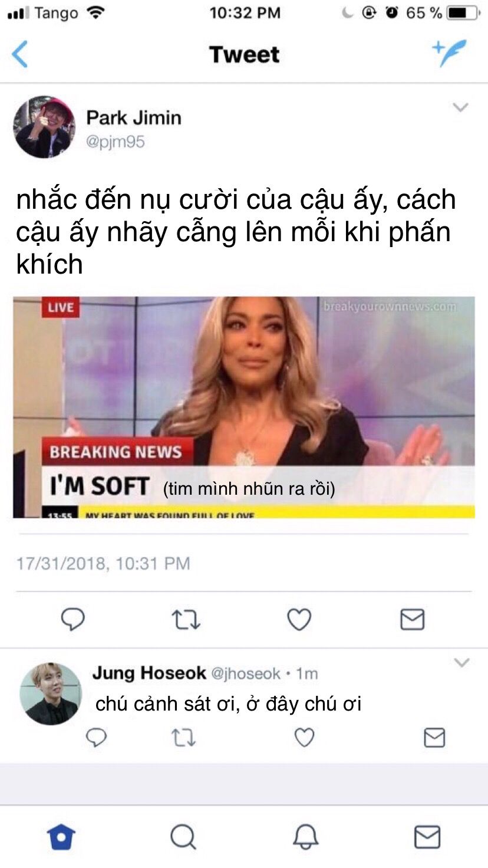The height and width of the screenshot is (868, 488).
Task: Expand options chevron on Jung Hoseok's reply
Action: 461,662
